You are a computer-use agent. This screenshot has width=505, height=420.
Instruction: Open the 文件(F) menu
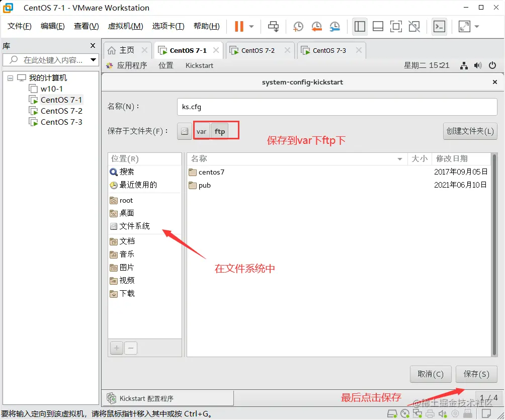click(x=19, y=26)
